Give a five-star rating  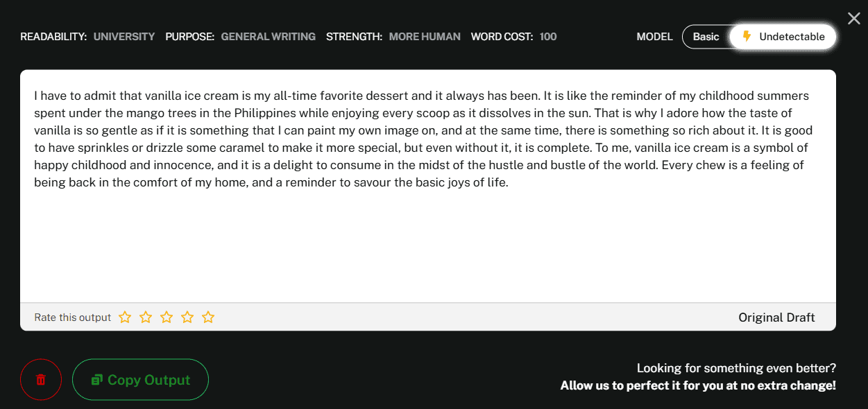[208, 317]
